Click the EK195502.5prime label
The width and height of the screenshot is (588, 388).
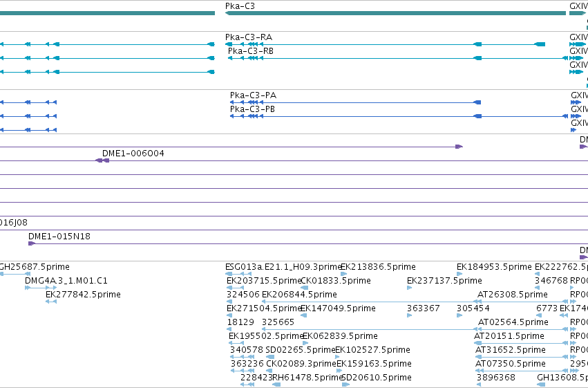tap(266, 336)
